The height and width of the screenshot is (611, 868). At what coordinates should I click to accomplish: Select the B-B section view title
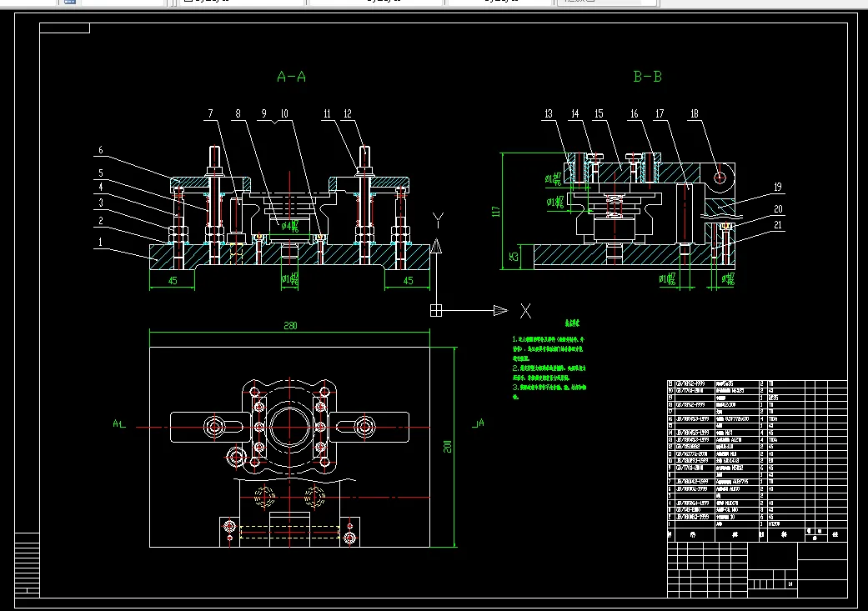click(x=647, y=77)
